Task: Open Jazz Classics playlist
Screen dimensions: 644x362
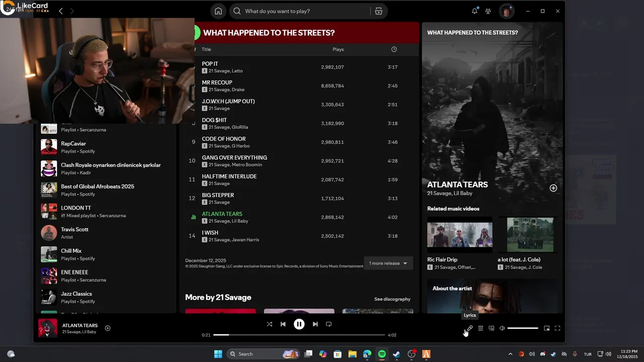Action: tap(106, 297)
